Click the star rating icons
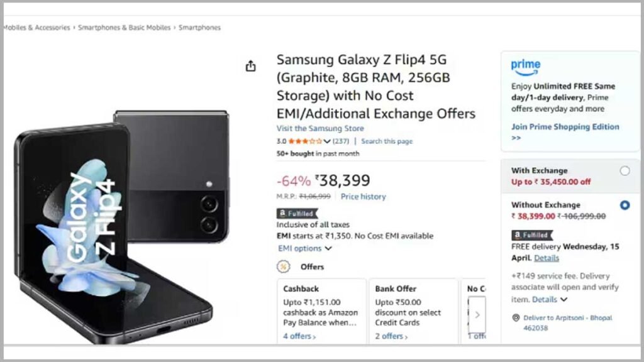Viewport: 644px width, 362px height. pyautogui.click(x=305, y=141)
